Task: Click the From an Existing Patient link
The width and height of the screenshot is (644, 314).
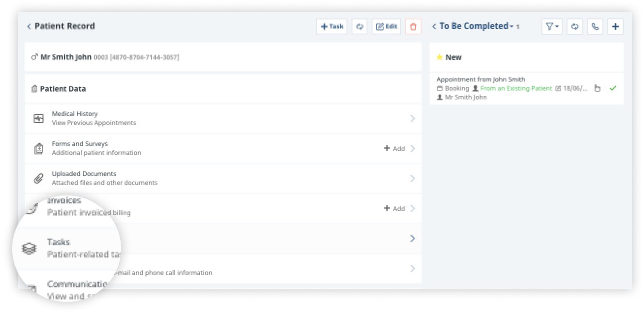Action: [516, 89]
